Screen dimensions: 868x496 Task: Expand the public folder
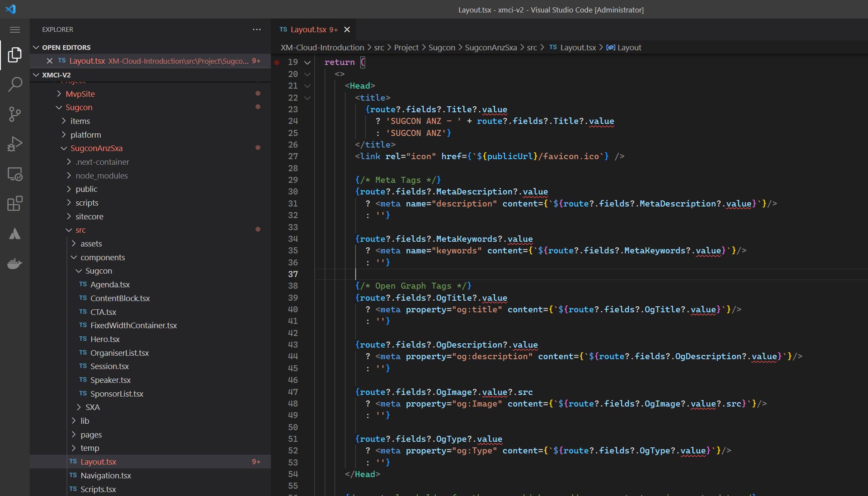click(69, 189)
